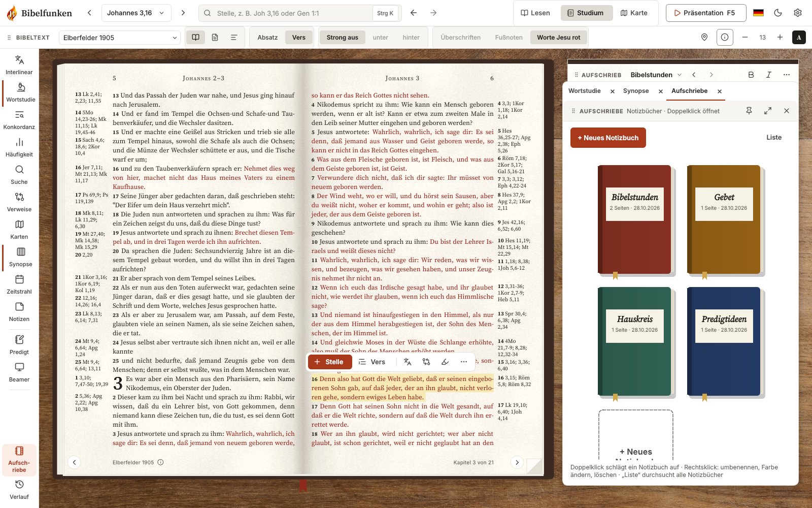This screenshot has width=812, height=508.
Task: Open the Zeitstrahl timeline tool
Action: pos(19,284)
